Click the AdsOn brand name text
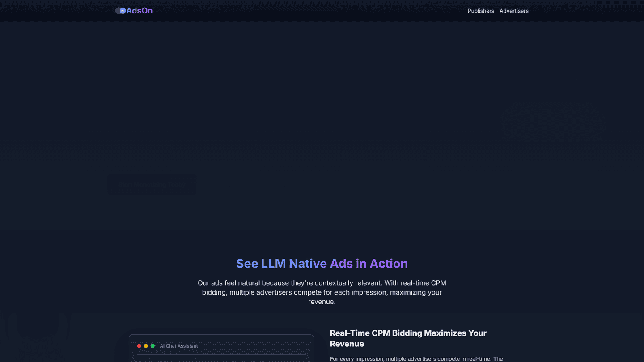This screenshot has height=362, width=644. (139, 11)
